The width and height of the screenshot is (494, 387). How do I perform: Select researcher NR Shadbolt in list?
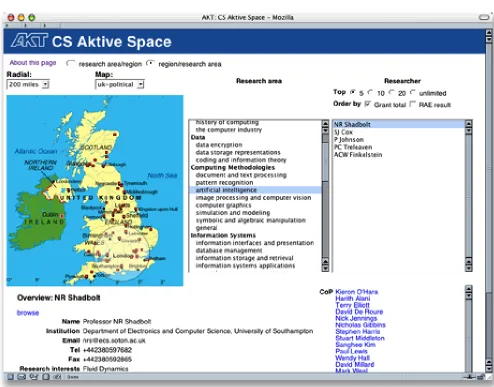pos(399,124)
